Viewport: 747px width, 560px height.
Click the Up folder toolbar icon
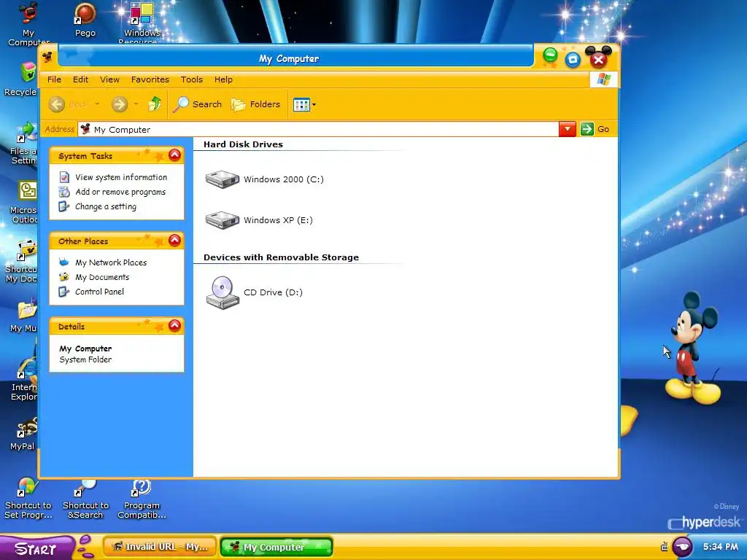click(x=155, y=104)
